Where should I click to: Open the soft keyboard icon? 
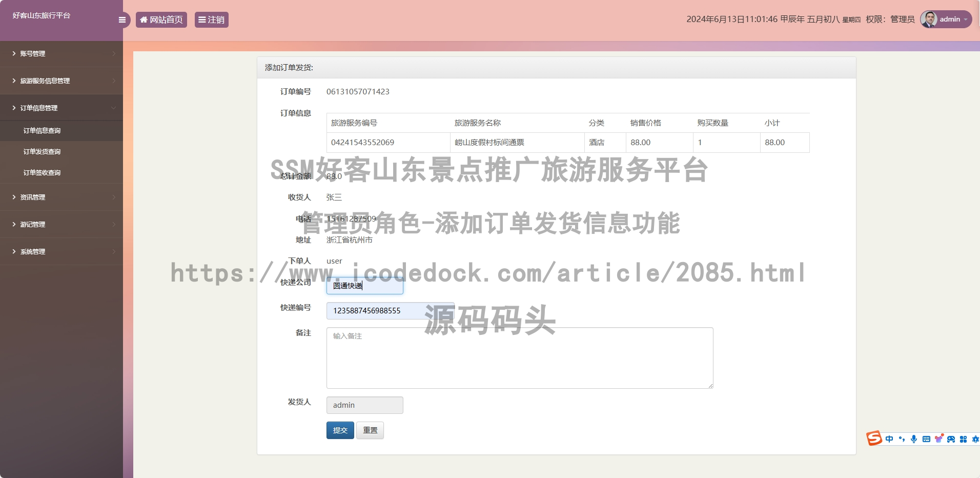pyautogui.click(x=926, y=439)
